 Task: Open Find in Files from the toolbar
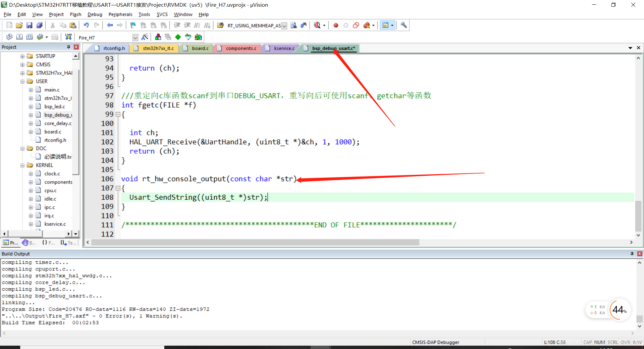[x=220, y=25]
